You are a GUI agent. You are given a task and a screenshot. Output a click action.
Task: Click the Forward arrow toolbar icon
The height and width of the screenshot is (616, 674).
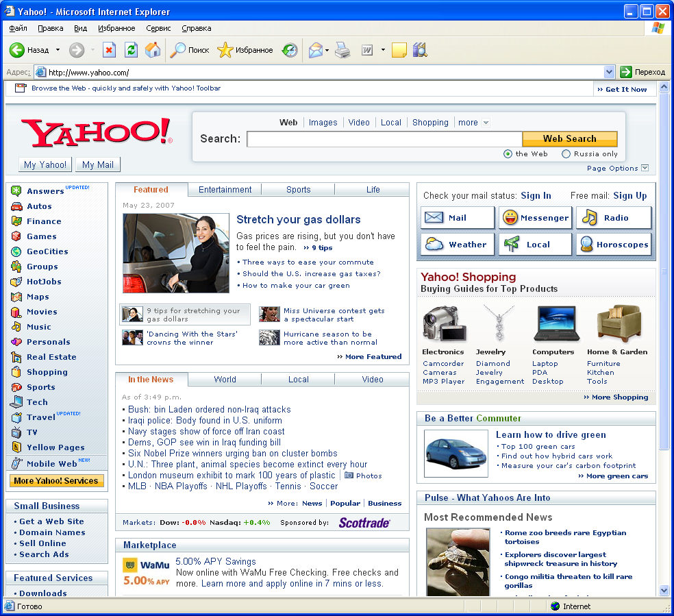pos(77,50)
